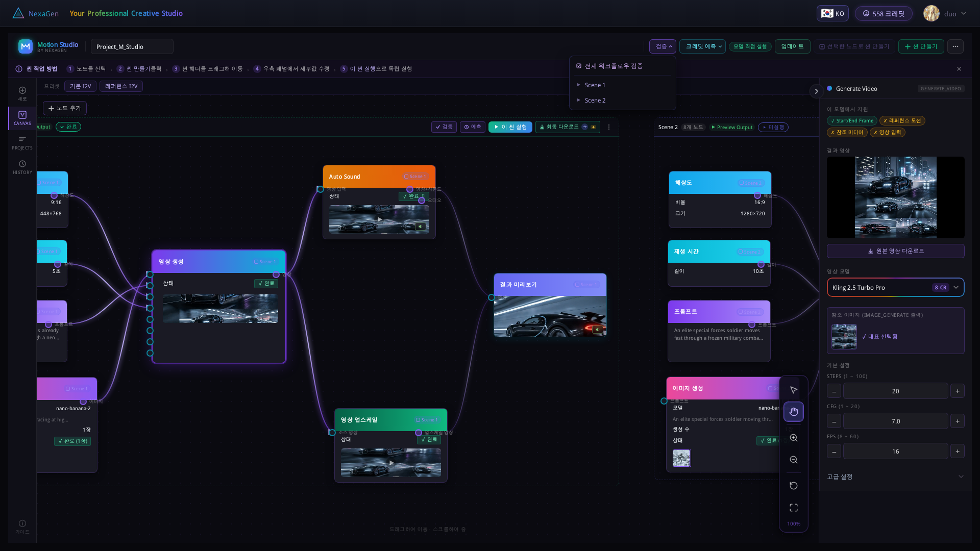Screen dimensions: 980x551
Task: Run this scene (이 씬 실행)
Action: tap(510, 127)
